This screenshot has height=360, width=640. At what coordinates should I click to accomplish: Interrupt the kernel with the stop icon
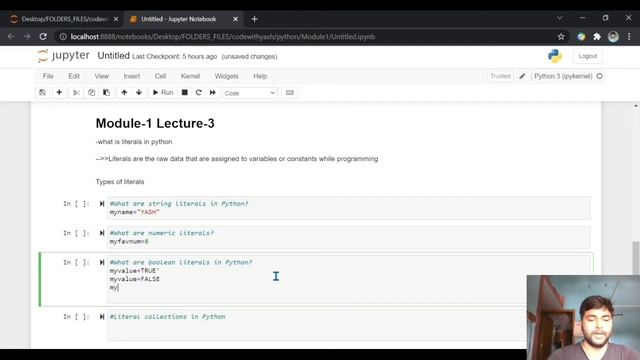(184, 93)
